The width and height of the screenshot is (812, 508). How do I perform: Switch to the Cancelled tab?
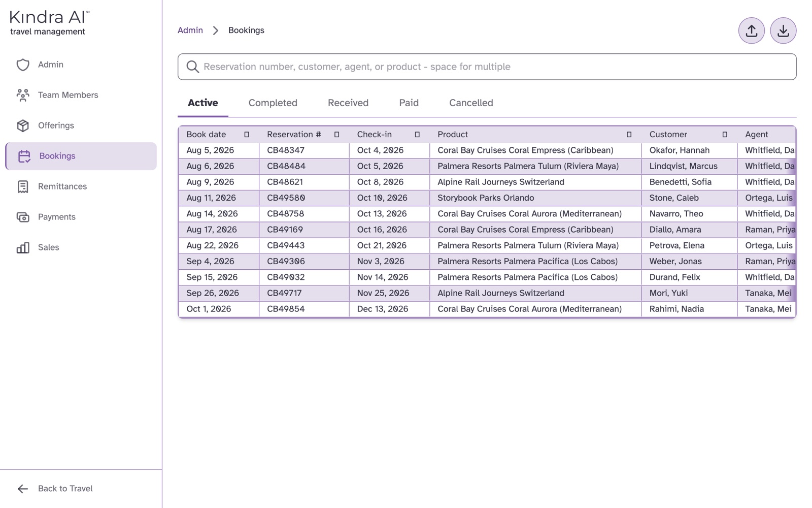point(471,103)
